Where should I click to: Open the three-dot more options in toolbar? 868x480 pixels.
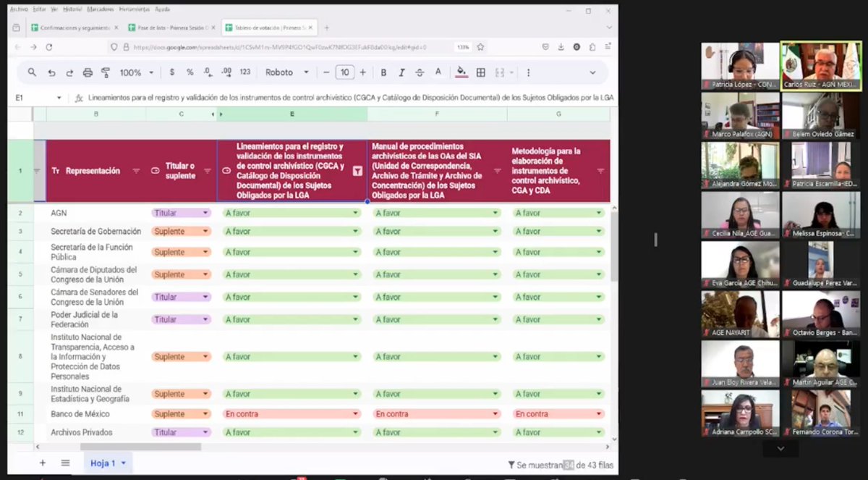pos(528,72)
